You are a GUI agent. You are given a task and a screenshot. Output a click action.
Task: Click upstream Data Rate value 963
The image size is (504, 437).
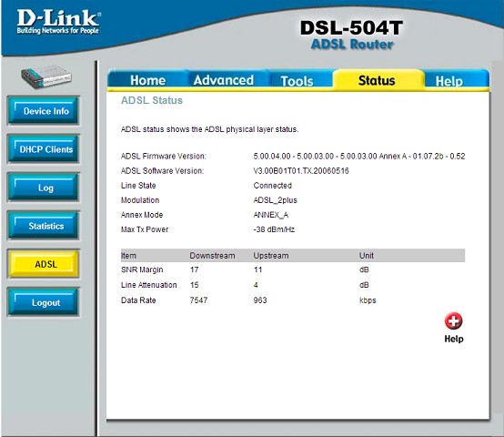(x=260, y=300)
